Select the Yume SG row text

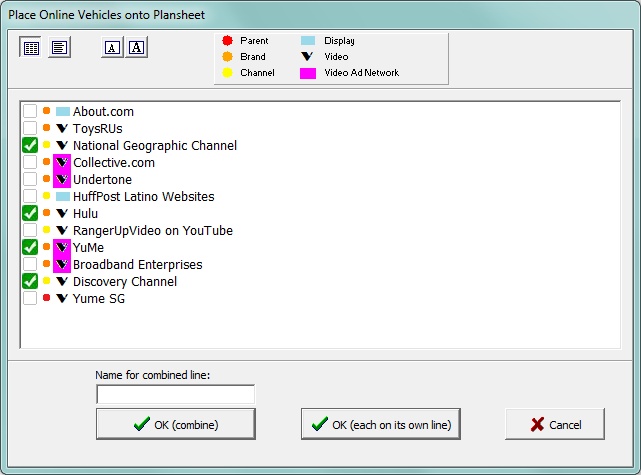point(99,298)
